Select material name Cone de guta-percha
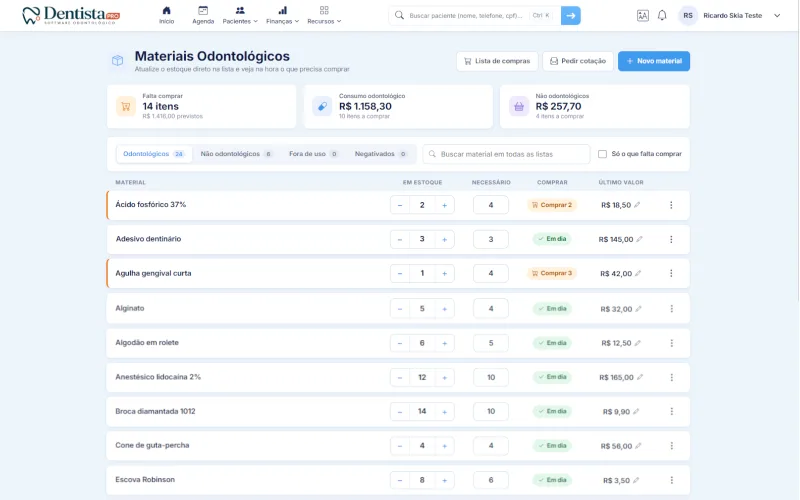The width and height of the screenshot is (800, 500). 152,445
